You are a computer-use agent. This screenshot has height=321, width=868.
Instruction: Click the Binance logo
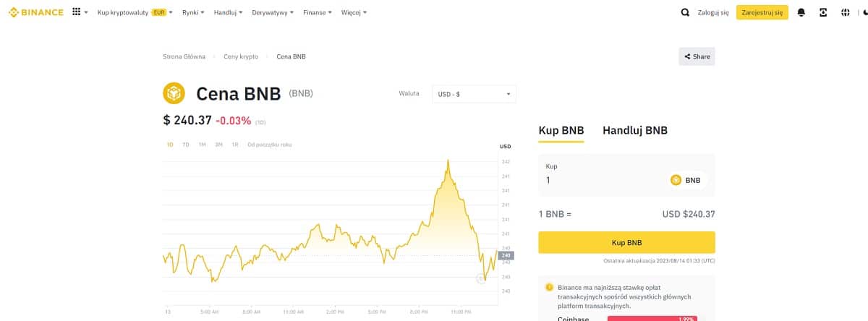[x=35, y=12]
